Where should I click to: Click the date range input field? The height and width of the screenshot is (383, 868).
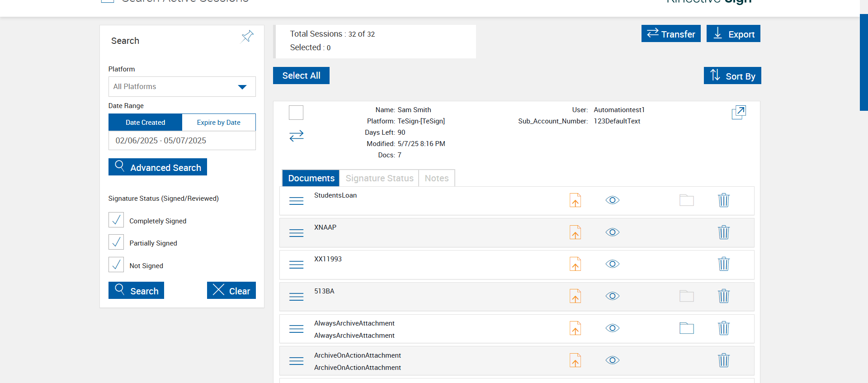click(182, 141)
